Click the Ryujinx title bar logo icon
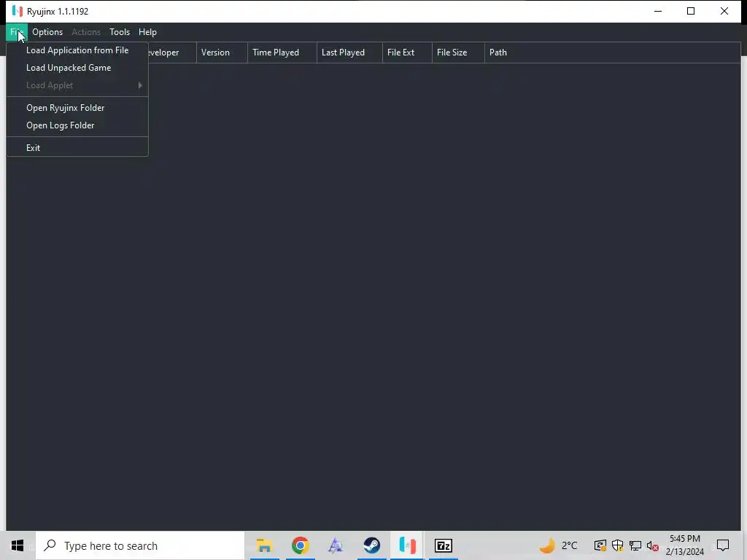This screenshot has width=747, height=560. pos(18,11)
